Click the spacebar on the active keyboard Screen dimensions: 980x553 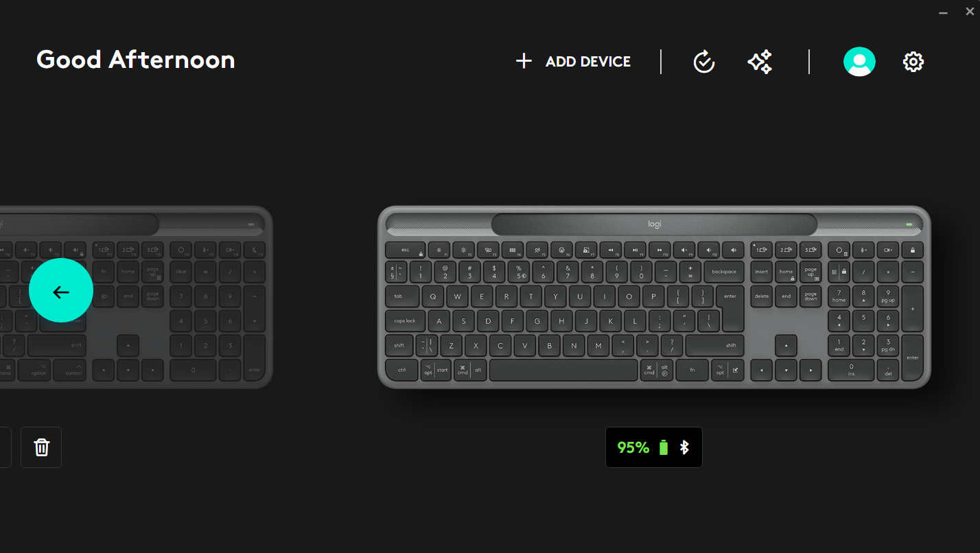563,370
